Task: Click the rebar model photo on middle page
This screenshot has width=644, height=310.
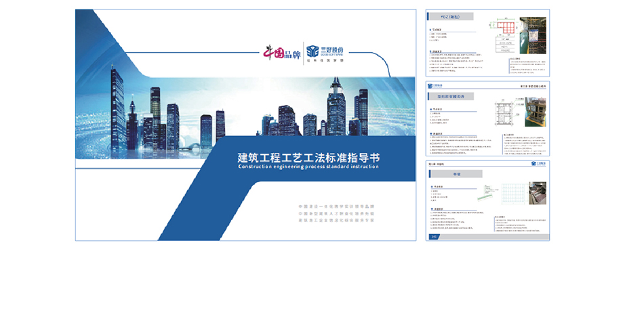Action: coord(533,110)
